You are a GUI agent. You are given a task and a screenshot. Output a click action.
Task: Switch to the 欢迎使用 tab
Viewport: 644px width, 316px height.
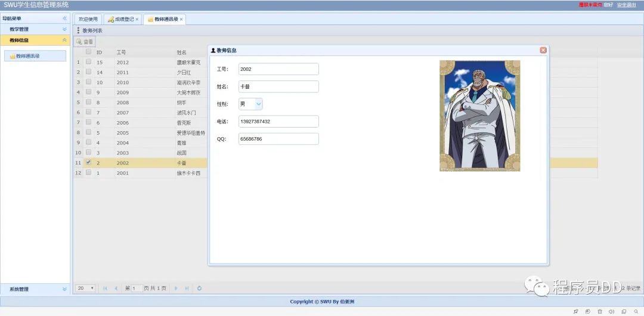click(88, 19)
